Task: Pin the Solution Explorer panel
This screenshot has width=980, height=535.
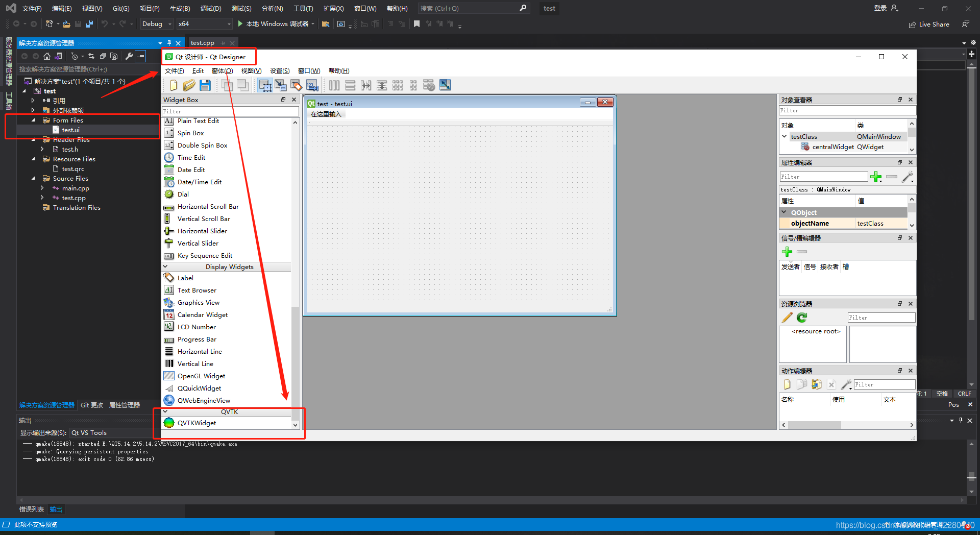Action: (169, 43)
